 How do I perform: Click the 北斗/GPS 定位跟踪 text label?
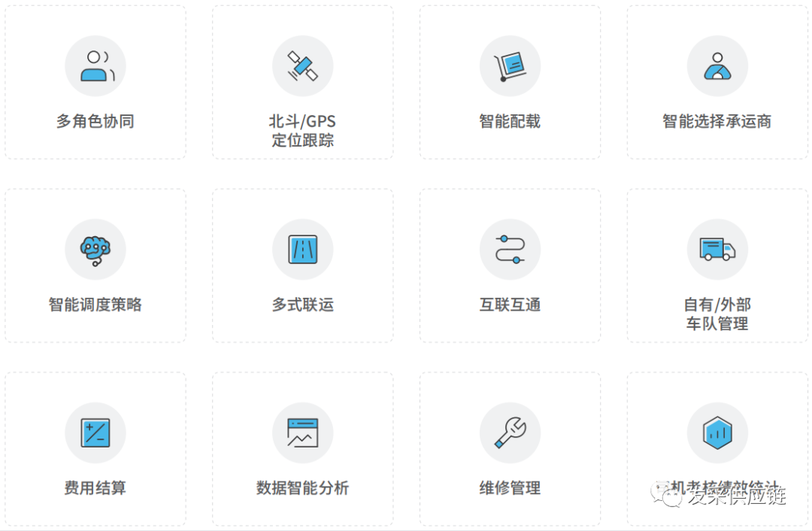[303, 129]
